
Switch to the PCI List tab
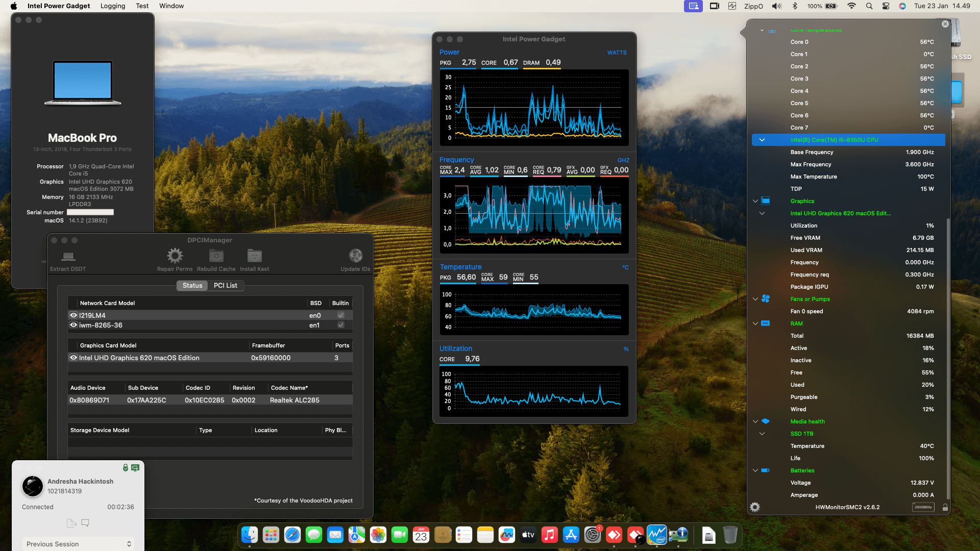point(225,285)
